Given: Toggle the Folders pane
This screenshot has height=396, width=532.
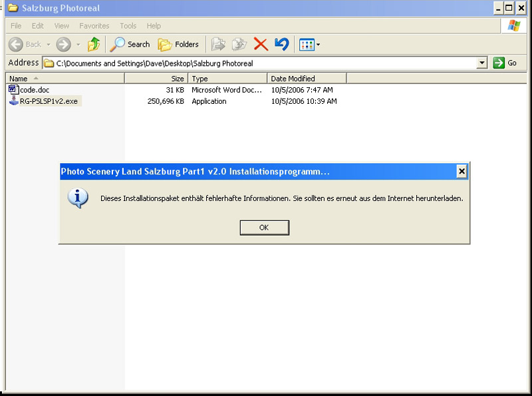Looking at the screenshot, I should (x=178, y=45).
